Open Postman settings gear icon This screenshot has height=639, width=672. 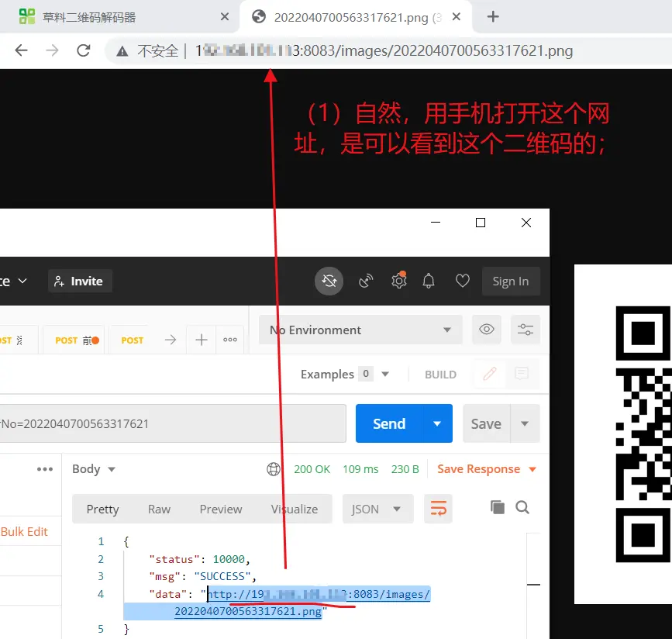point(399,281)
